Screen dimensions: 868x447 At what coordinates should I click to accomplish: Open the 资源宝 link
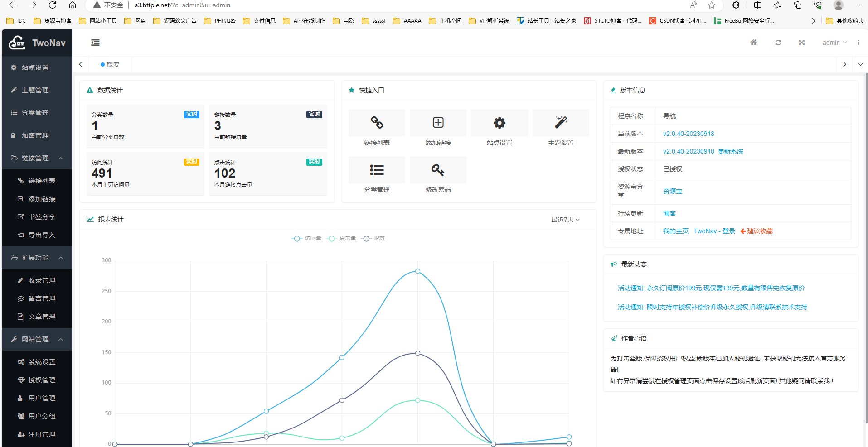(673, 191)
